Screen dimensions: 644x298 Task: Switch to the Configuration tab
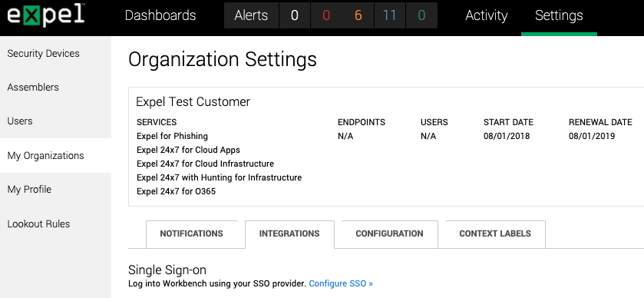(389, 234)
